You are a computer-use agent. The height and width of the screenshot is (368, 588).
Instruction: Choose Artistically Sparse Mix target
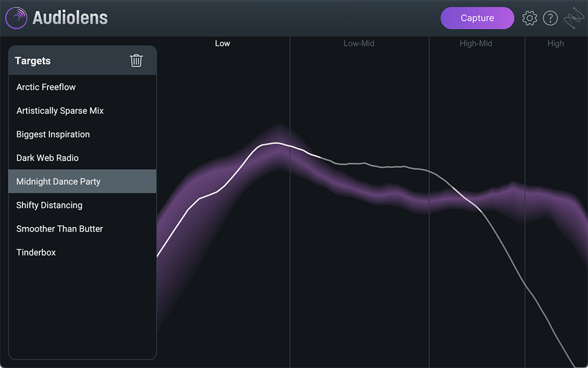[60, 111]
